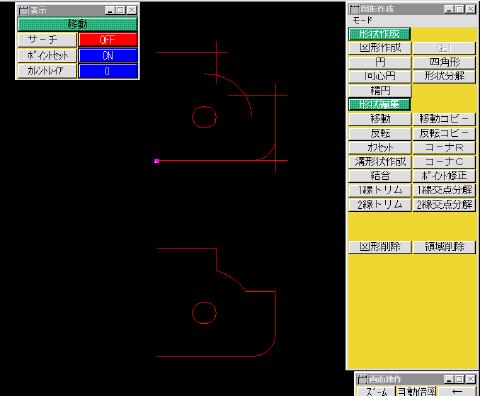The width and height of the screenshot is (480, 396).
Task: Toggle the サーチ OFF state button
Action: [x=108, y=40]
